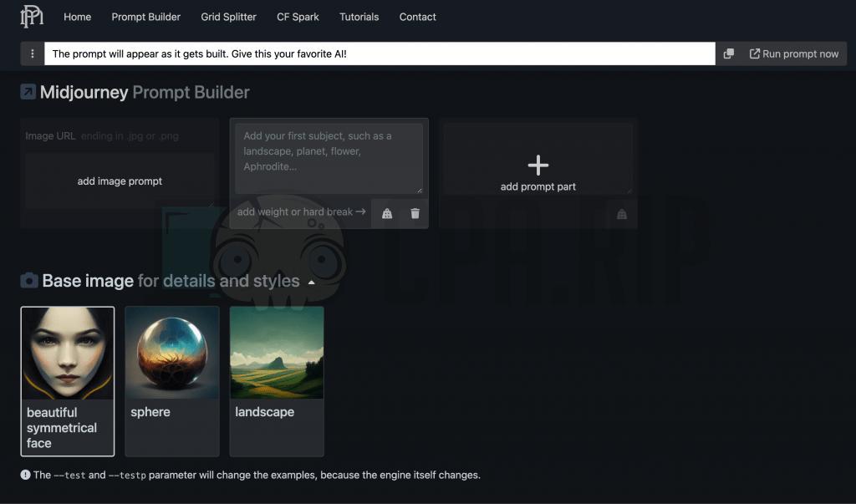Click the info icon by the --test note

click(25, 476)
